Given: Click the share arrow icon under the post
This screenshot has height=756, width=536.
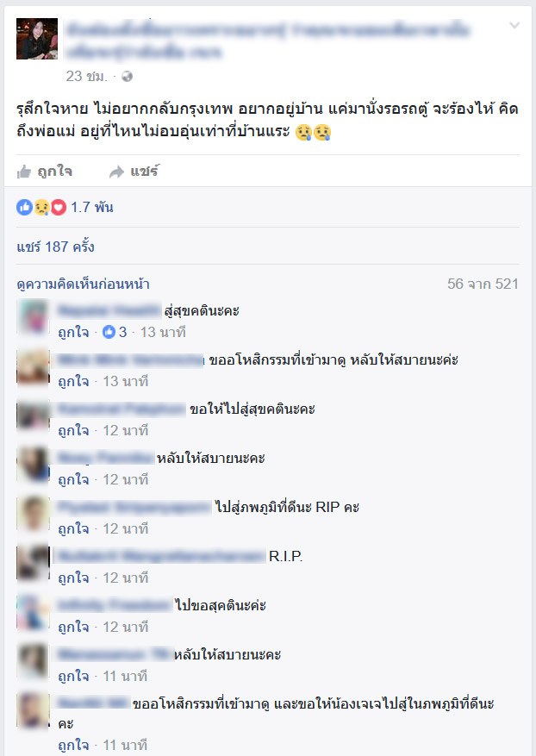Looking at the screenshot, I should click(x=116, y=172).
